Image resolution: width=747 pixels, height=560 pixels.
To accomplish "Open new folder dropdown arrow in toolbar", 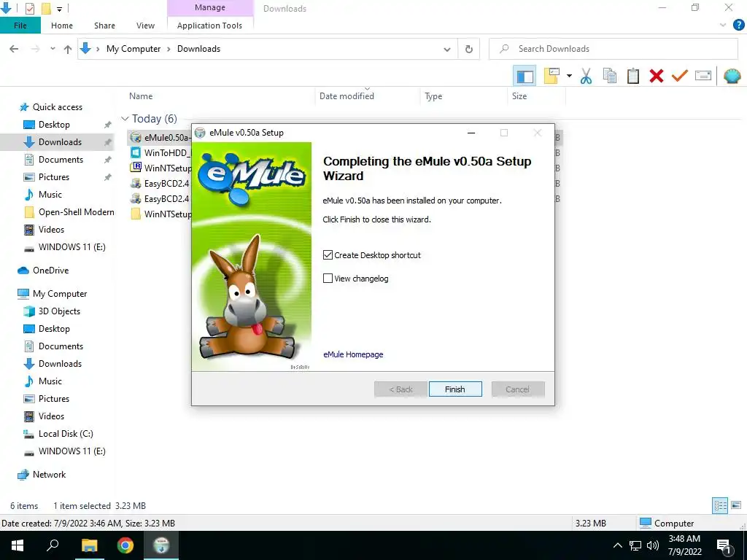I will coord(569,76).
